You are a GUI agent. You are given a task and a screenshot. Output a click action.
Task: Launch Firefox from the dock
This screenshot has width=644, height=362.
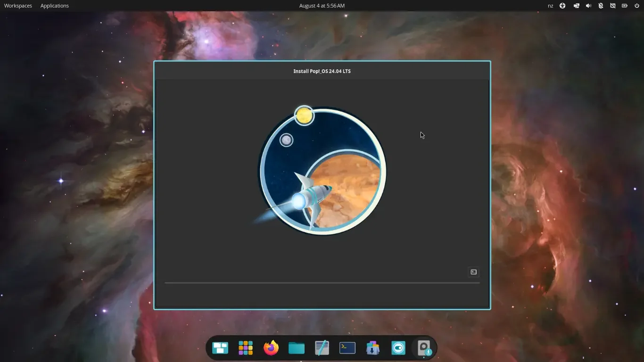point(271,348)
